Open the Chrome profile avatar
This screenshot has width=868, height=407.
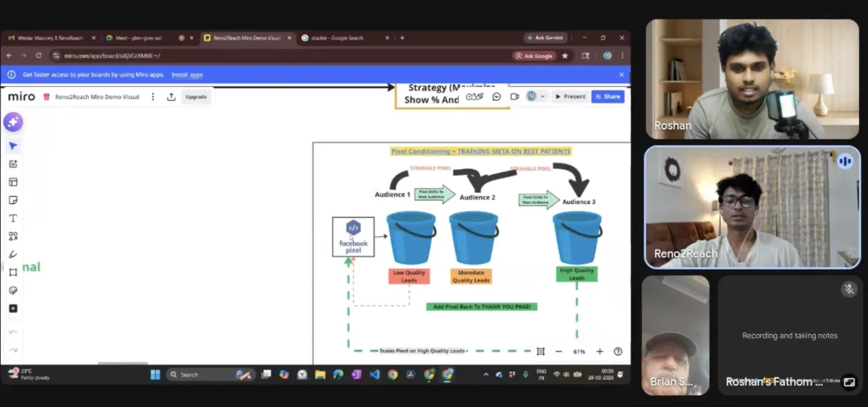(607, 56)
